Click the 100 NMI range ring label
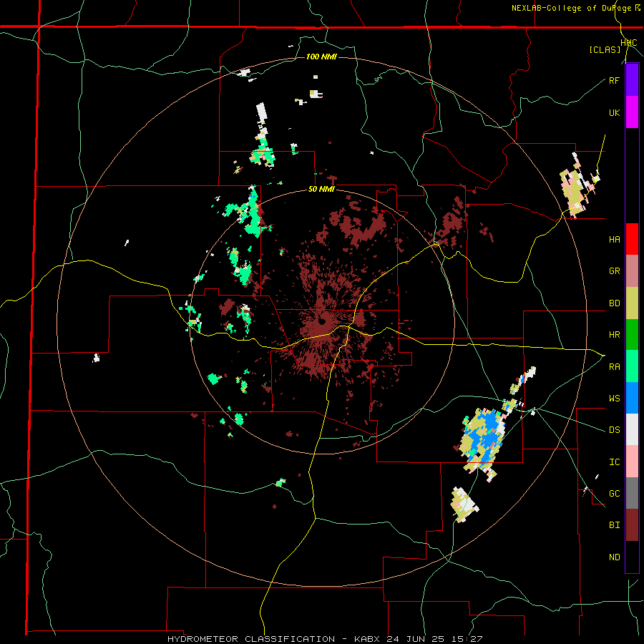644x644 pixels. pyautogui.click(x=321, y=57)
